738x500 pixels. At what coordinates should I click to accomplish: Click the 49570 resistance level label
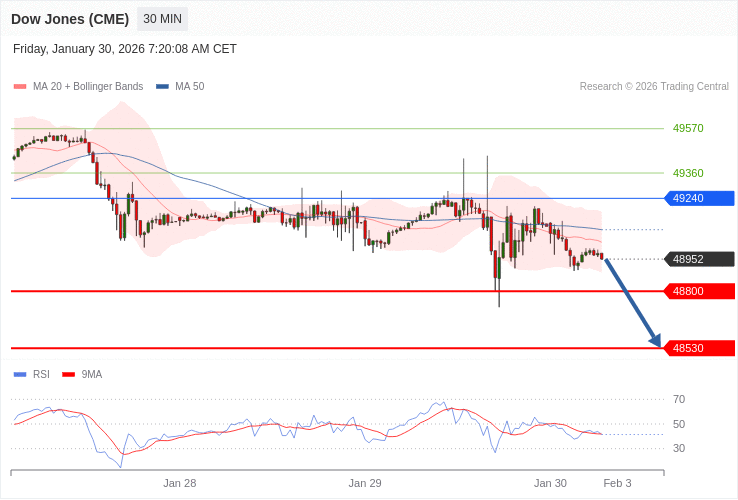[688, 128]
